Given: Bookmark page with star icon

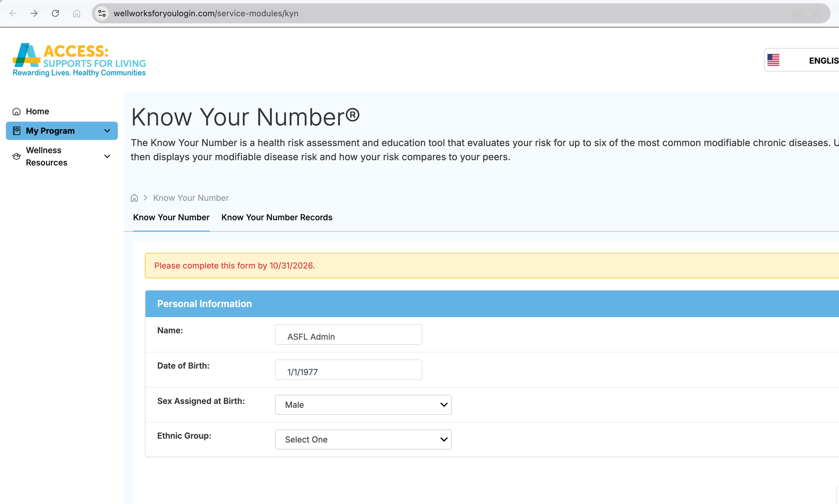Looking at the screenshot, I should pyautogui.click(x=816, y=13).
